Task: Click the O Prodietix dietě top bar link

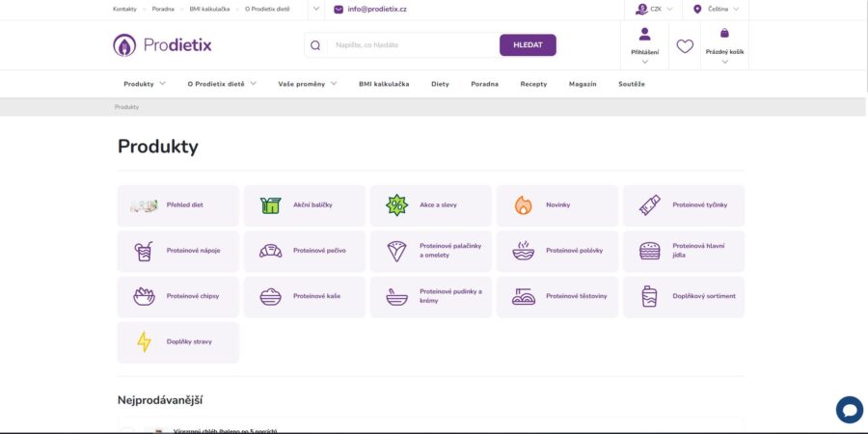Action: tap(267, 10)
